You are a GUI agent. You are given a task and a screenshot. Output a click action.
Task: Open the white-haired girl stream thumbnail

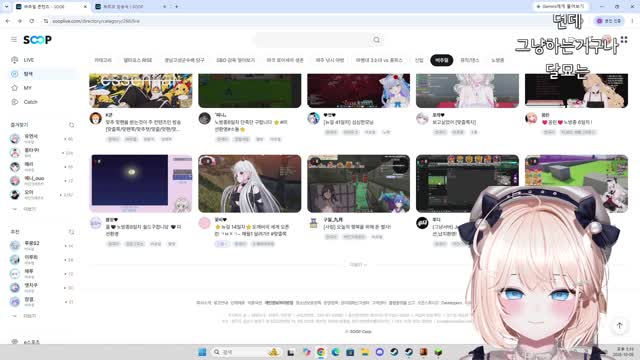tap(467, 91)
